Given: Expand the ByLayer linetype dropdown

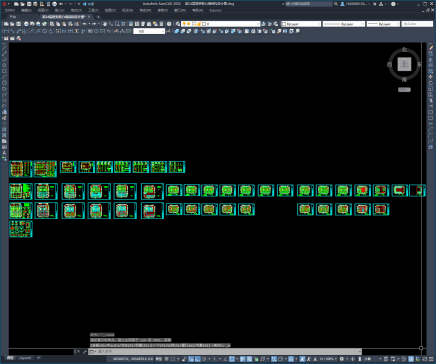Looking at the screenshot, I should pos(363,24).
